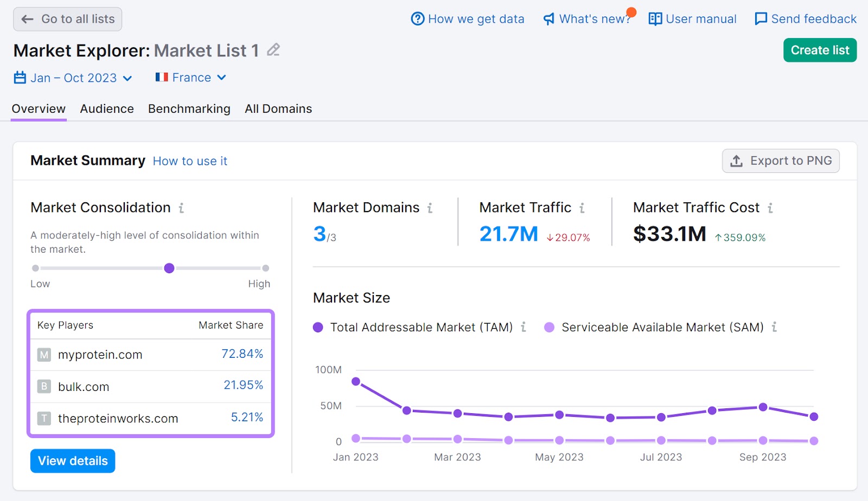This screenshot has height=501, width=868.
Task: Click the Create list button
Action: click(x=820, y=50)
